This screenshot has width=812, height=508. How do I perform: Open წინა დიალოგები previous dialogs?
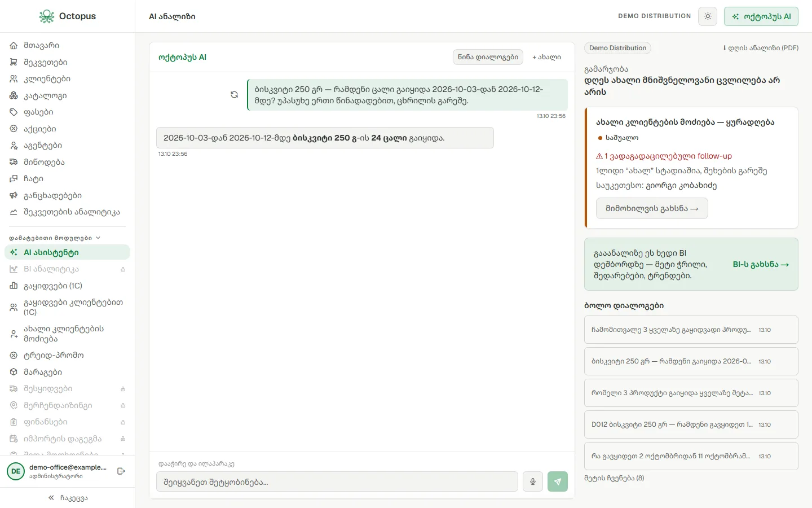488,57
